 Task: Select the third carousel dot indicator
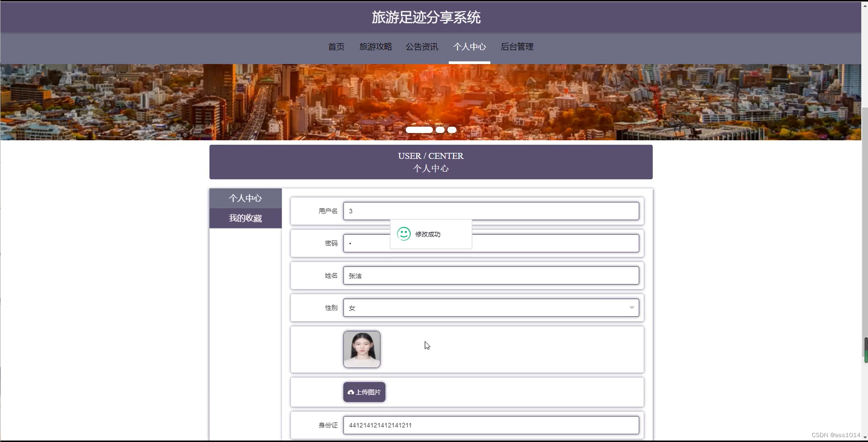pos(452,130)
